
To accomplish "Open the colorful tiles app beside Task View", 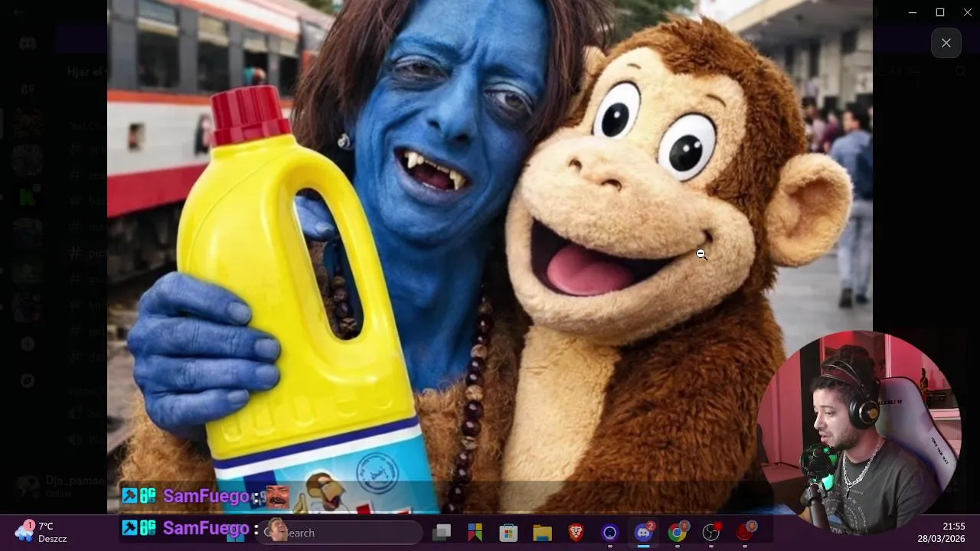I will (475, 533).
